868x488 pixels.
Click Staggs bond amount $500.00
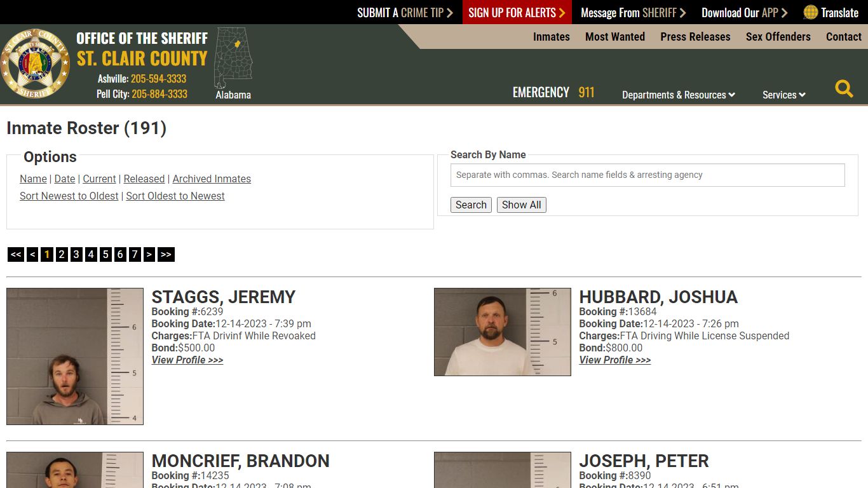(x=196, y=348)
